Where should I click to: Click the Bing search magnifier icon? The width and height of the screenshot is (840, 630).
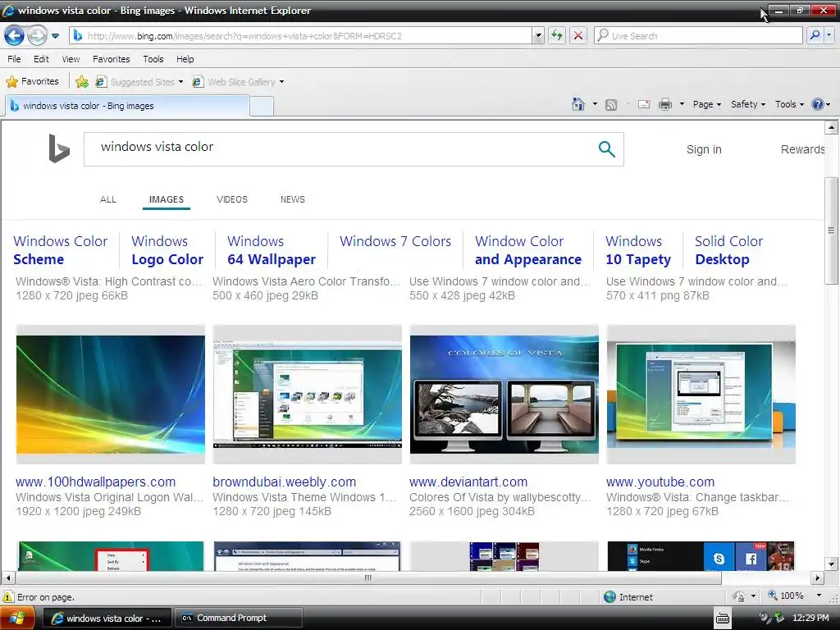(x=606, y=149)
